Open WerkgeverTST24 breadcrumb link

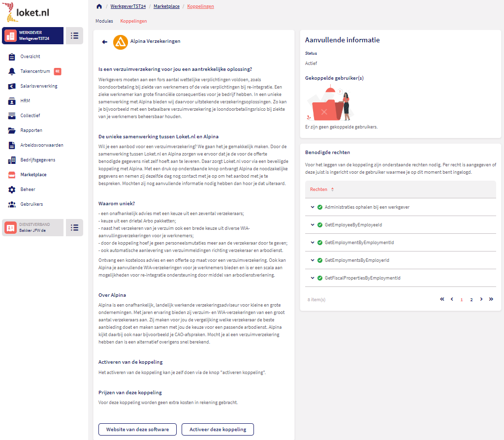tap(128, 6)
